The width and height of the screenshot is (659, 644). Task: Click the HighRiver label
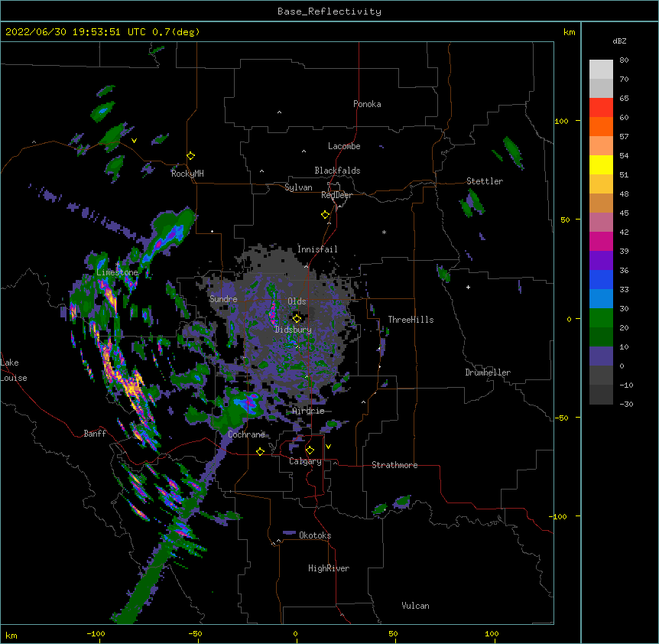pos(329,568)
